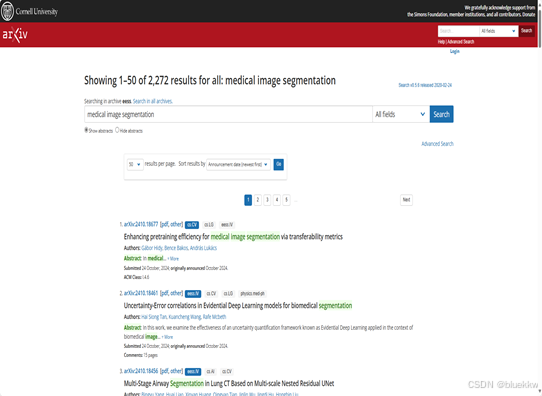
Task: Click cs.CV tag on second result
Action: (x=211, y=294)
